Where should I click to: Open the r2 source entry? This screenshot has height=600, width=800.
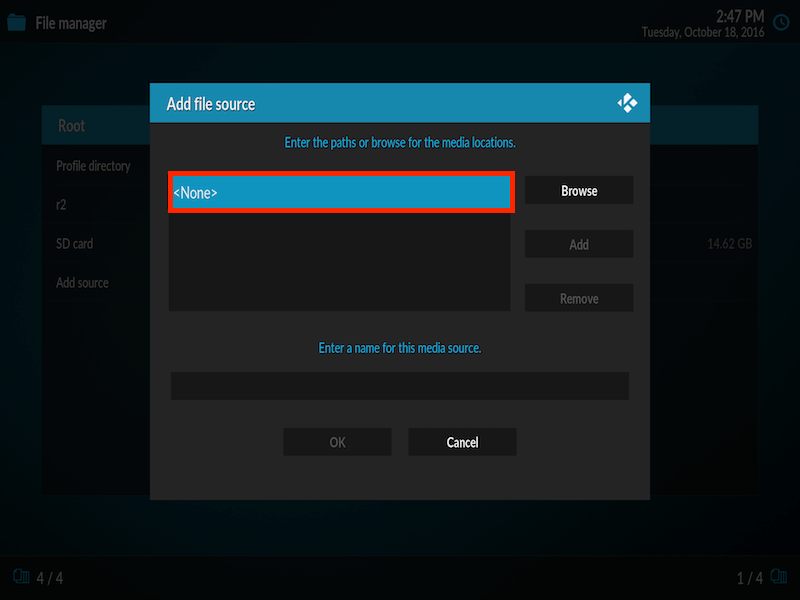[96, 205]
